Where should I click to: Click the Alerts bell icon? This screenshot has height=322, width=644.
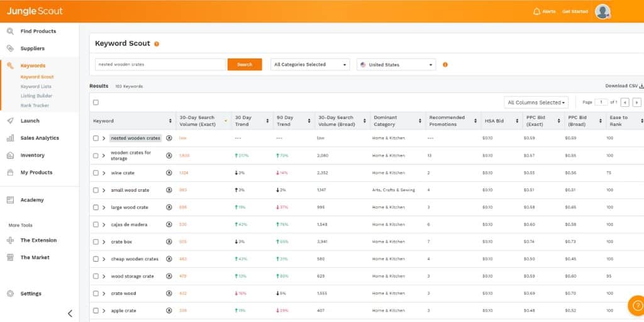point(536,11)
